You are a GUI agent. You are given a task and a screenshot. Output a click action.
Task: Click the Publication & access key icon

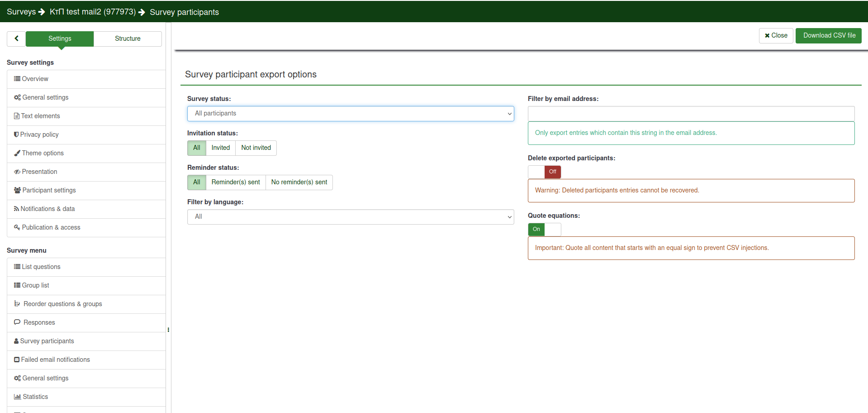17,227
